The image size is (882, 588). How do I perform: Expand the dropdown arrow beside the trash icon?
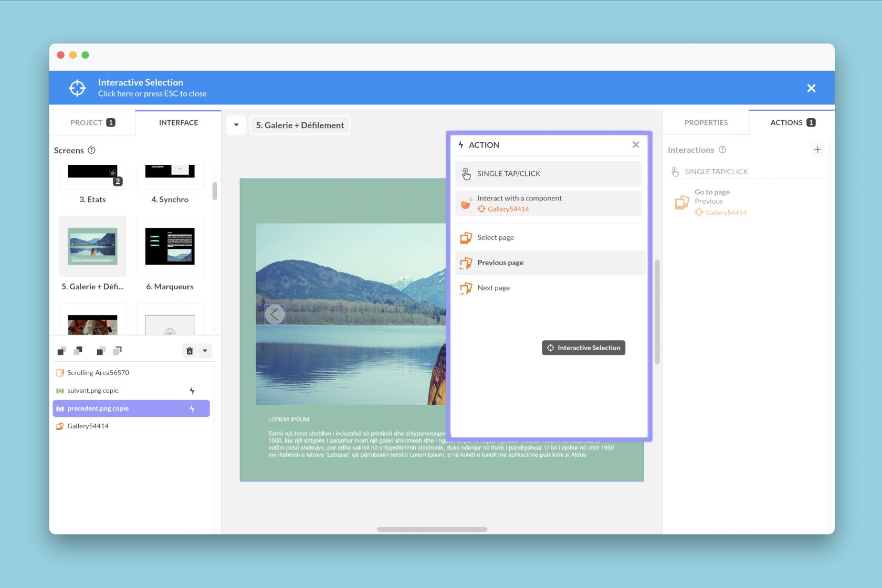point(205,351)
